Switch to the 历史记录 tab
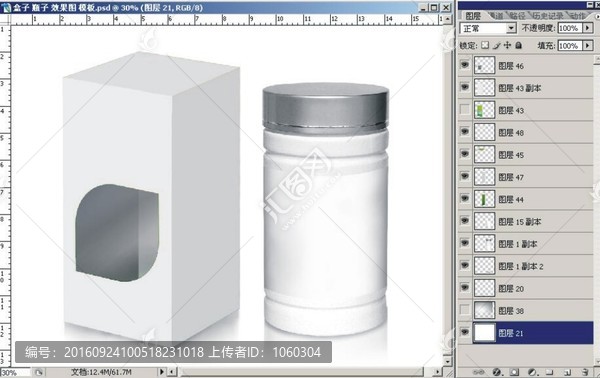Viewport: 600px width, 378px height. click(547, 16)
